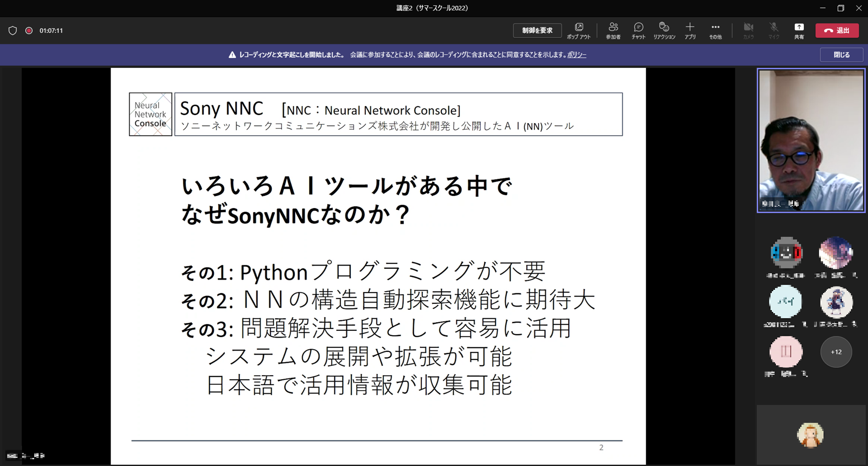Click the chibi character participant avatar
Screen dimensions: 868x466
836,302
